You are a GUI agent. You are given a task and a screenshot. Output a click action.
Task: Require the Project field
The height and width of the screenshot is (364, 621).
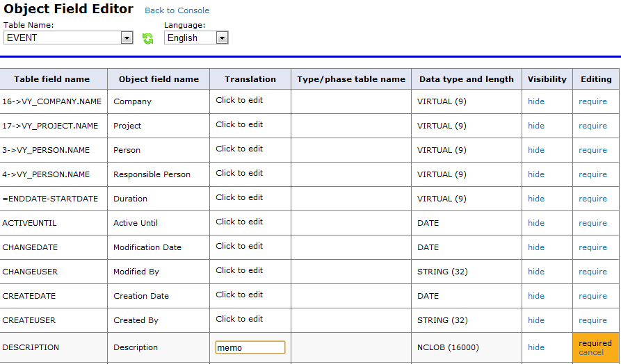(x=592, y=126)
